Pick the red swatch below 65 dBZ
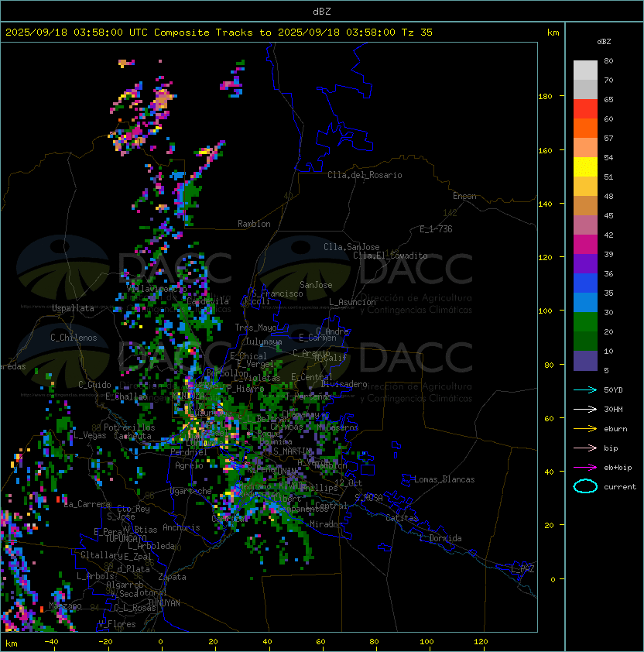This screenshot has width=644, height=652. [x=585, y=109]
